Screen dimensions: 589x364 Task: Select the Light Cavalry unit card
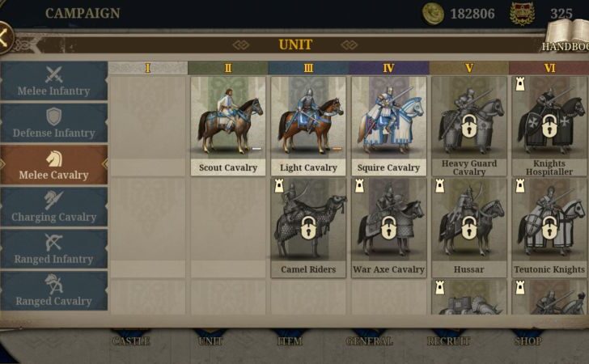pos(308,126)
